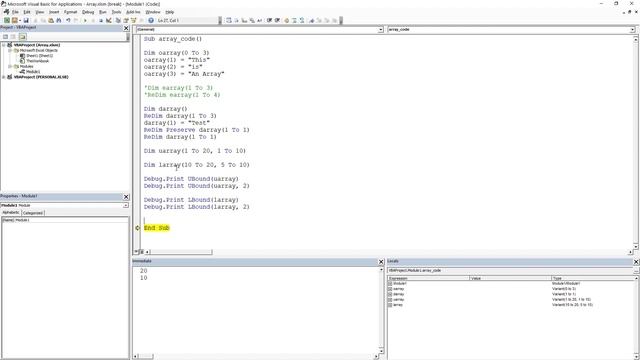Reset execution with the stop icon
Screen dimensions: 640x360
(101, 20)
